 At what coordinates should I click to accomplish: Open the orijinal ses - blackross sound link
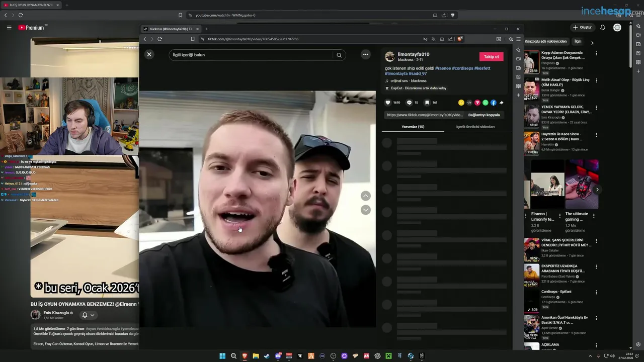point(408,81)
